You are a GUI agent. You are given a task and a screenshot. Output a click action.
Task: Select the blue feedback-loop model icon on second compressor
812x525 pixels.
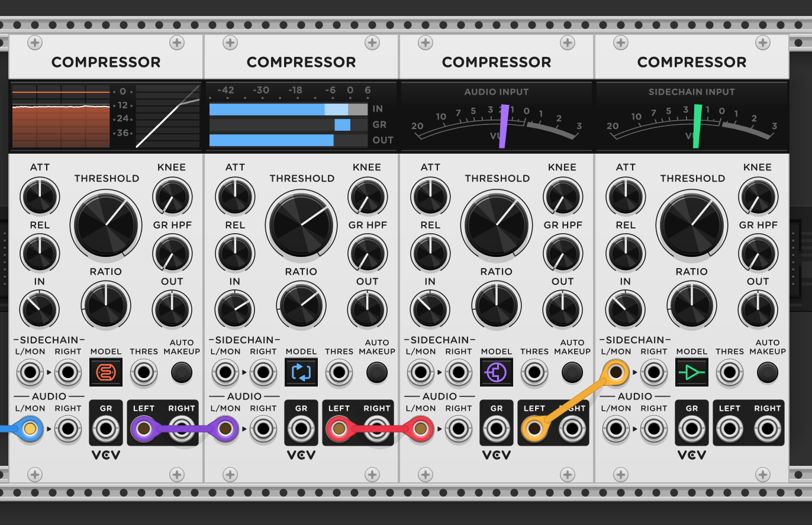pos(301,372)
